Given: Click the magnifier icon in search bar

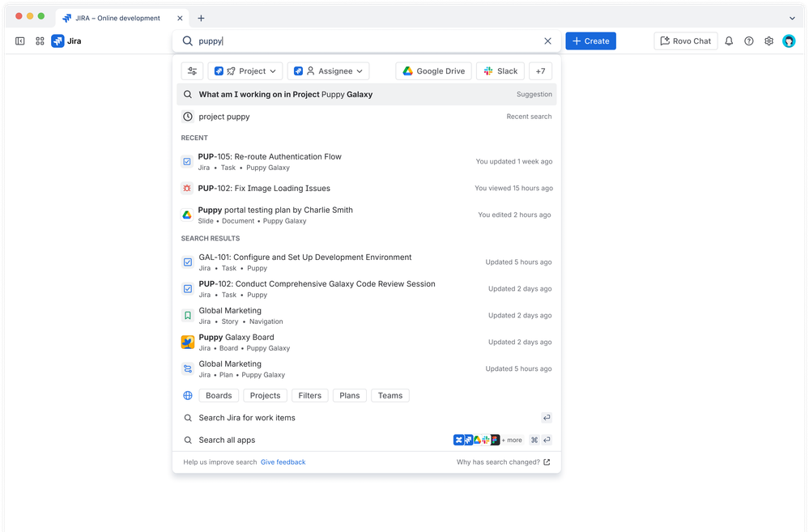Looking at the screenshot, I should [188, 41].
